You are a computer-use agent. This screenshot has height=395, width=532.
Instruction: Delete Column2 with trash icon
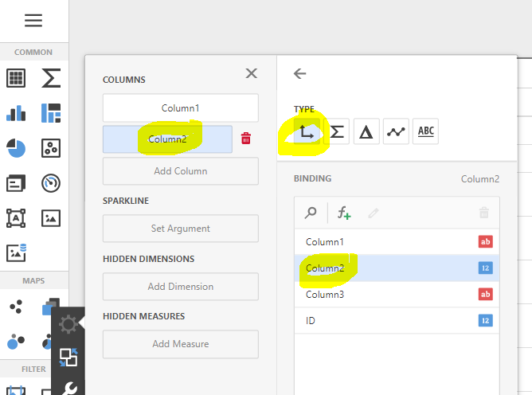(x=246, y=139)
